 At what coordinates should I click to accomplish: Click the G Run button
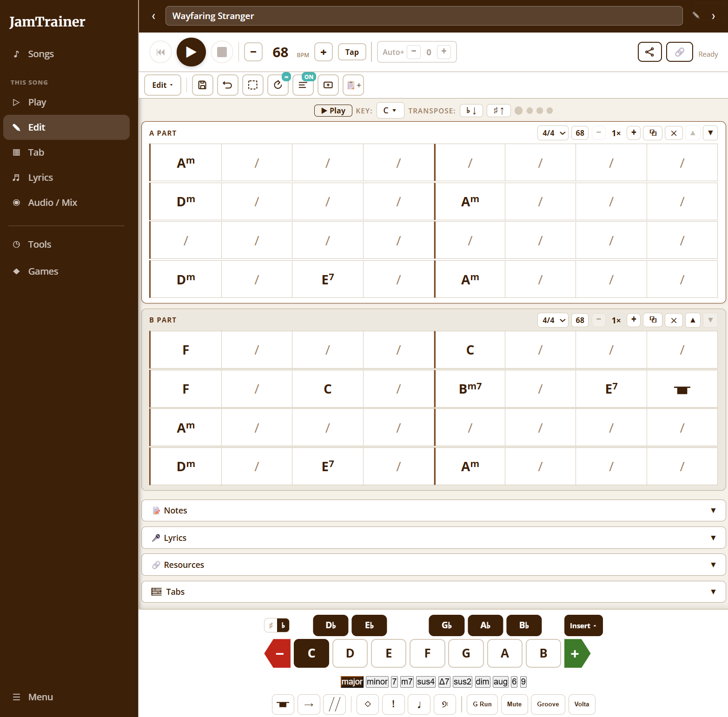point(482,704)
